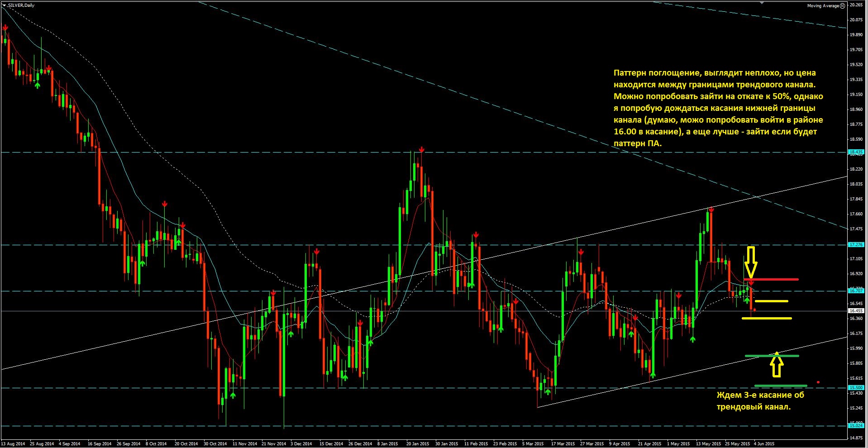Click the "3 Dec 2014" date label
Image resolution: width=868 pixels, height=448 pixels.
[301, 444]
